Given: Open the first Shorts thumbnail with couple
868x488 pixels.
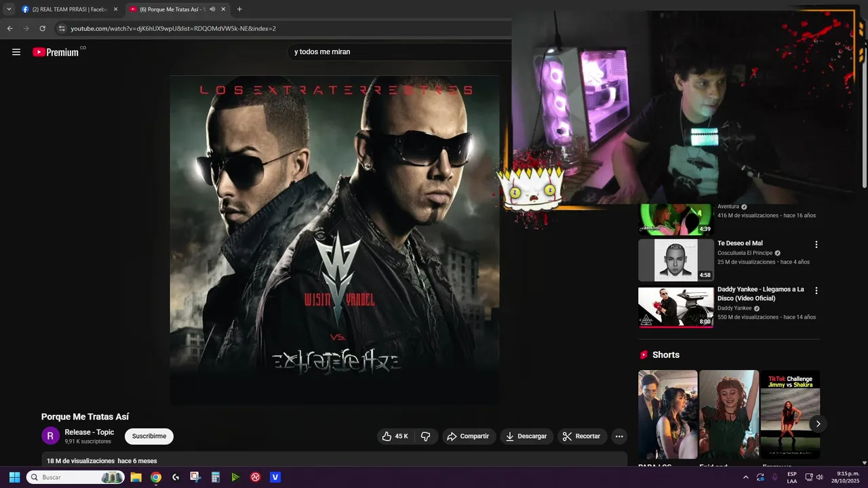Looking at the screenshot, I should point(668,414).
